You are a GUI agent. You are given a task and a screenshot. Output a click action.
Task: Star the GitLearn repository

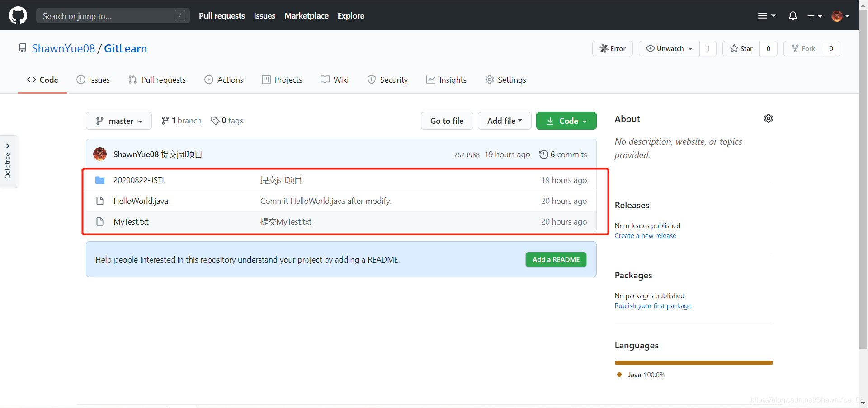(741, 48)
